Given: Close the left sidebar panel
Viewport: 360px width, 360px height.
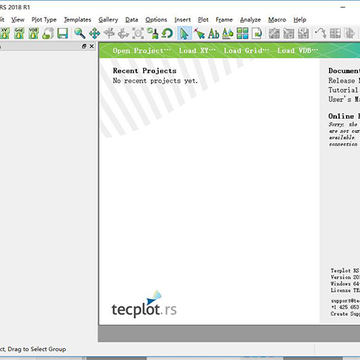Looking at the screenshot, I should [92, 46].
